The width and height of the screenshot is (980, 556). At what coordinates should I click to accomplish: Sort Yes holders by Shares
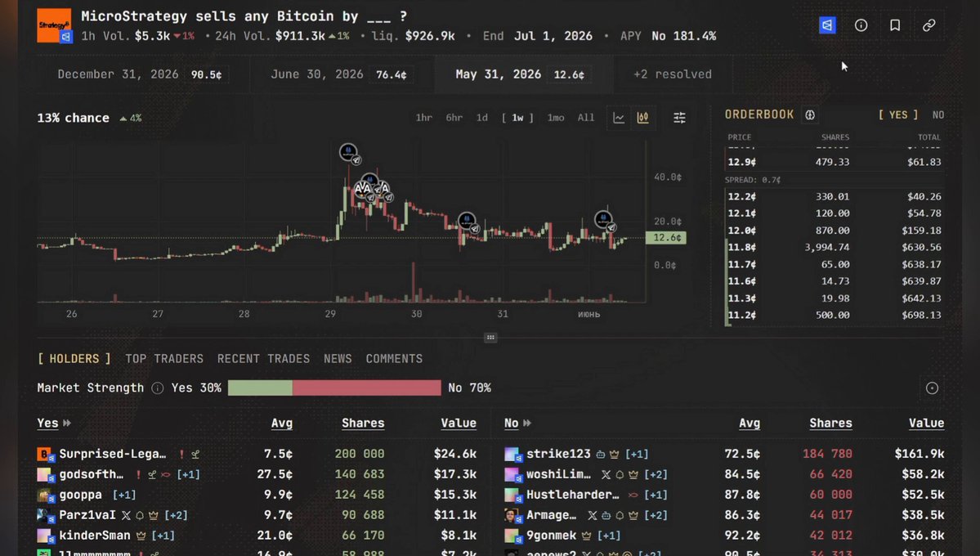click(x=363, y=424)
